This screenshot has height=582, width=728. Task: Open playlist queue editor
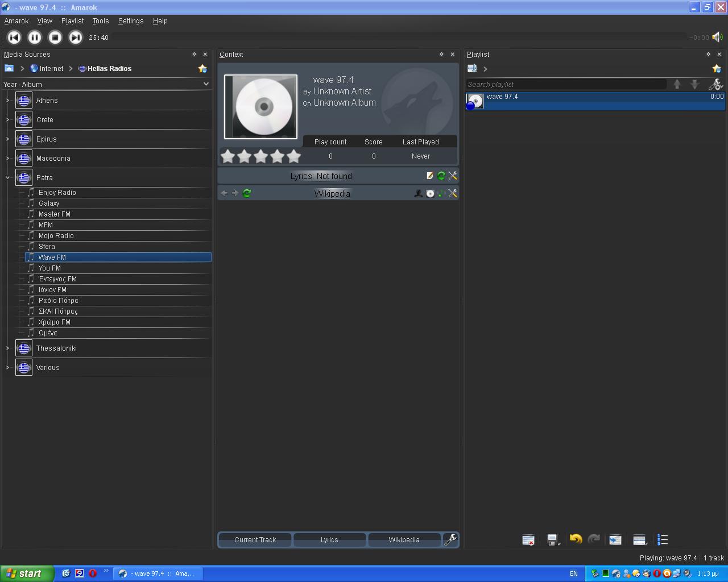coord(663,540)
